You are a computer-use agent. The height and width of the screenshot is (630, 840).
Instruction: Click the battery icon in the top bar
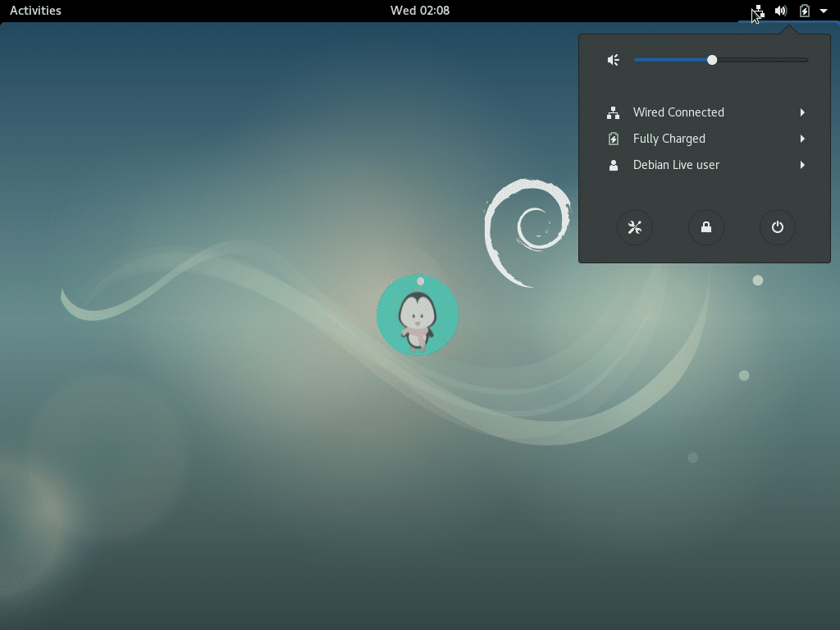point(805,11)
